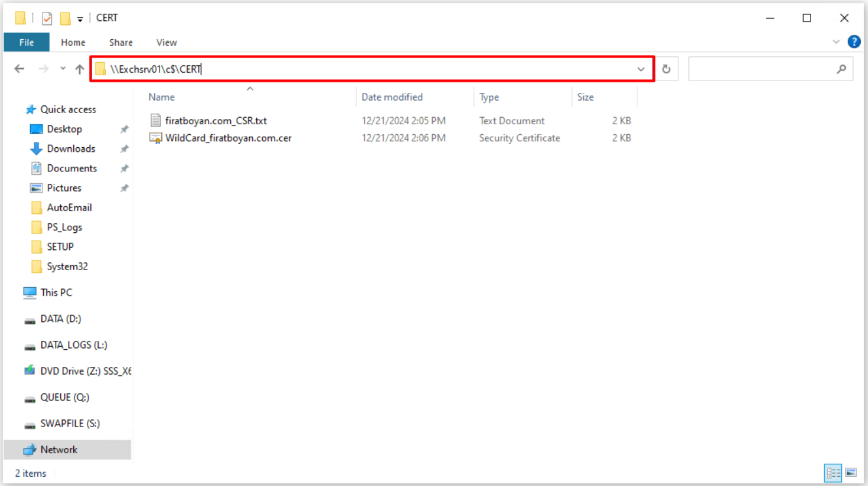Switch to the Share ribbon tab

coord(121,43)
